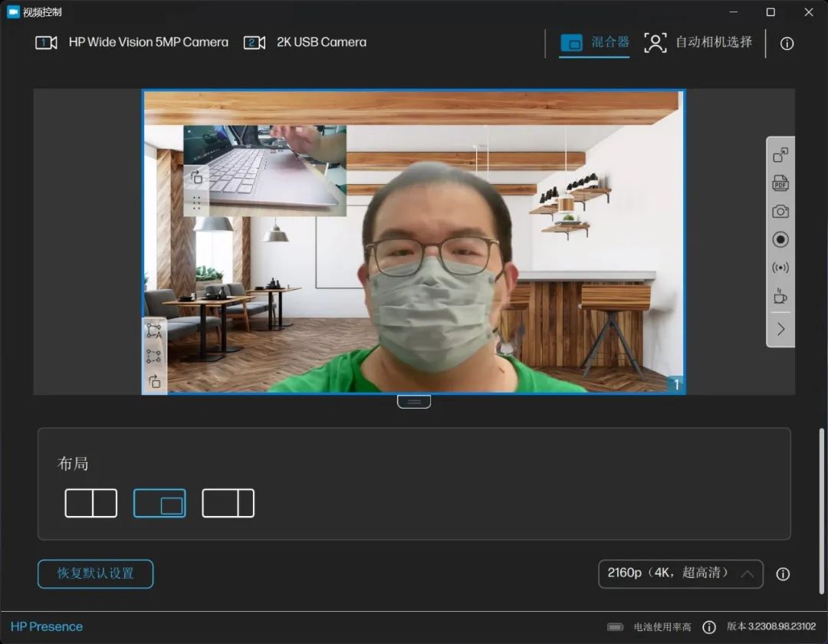Minimize the 视频控制 window
828x644 pixels.
click(x=734, y=12)
